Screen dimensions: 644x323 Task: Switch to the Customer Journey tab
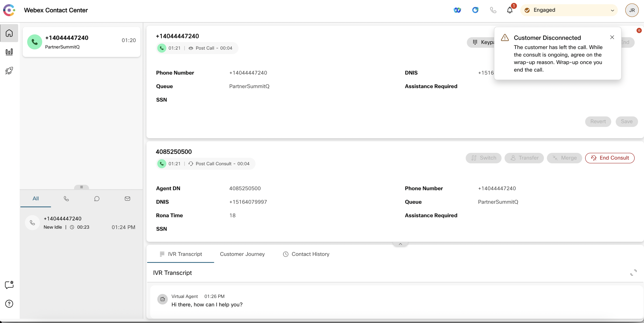click(x=242, y=254)
